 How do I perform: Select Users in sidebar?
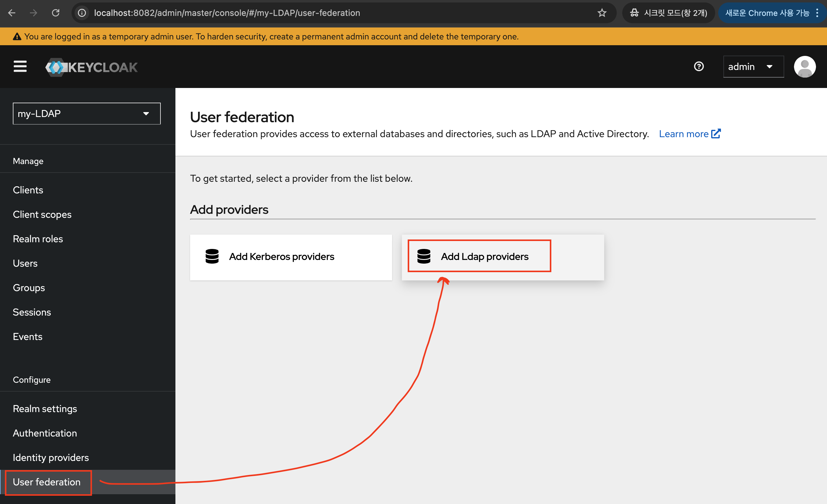[x=25, y=263]
